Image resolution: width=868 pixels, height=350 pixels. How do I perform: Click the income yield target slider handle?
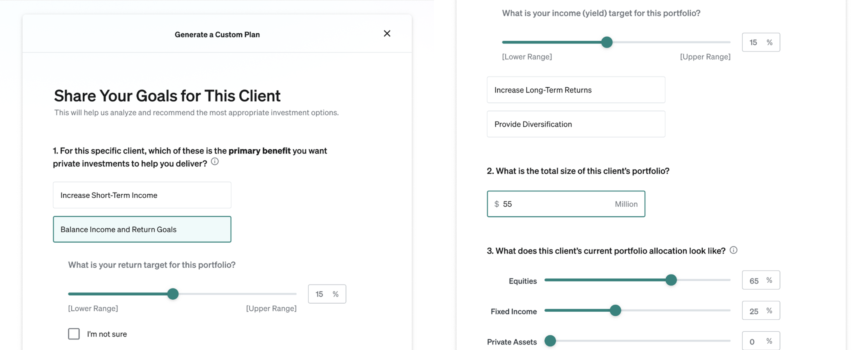607,42
